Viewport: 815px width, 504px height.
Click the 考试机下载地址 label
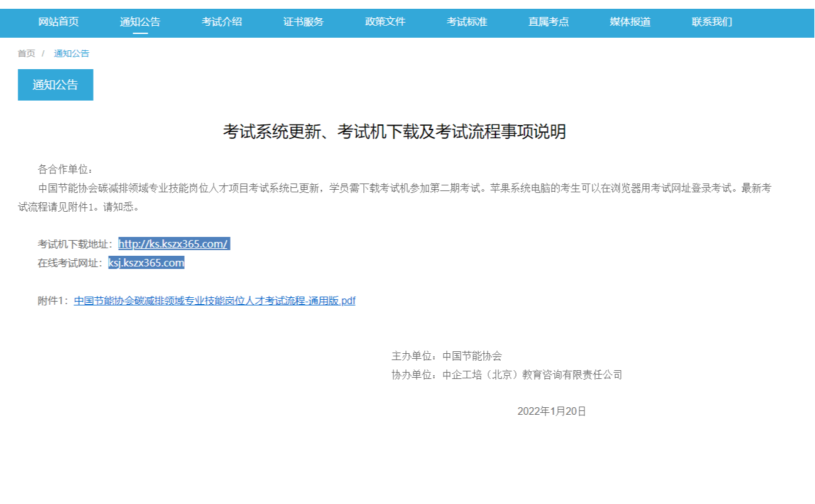tap(76, 244)
